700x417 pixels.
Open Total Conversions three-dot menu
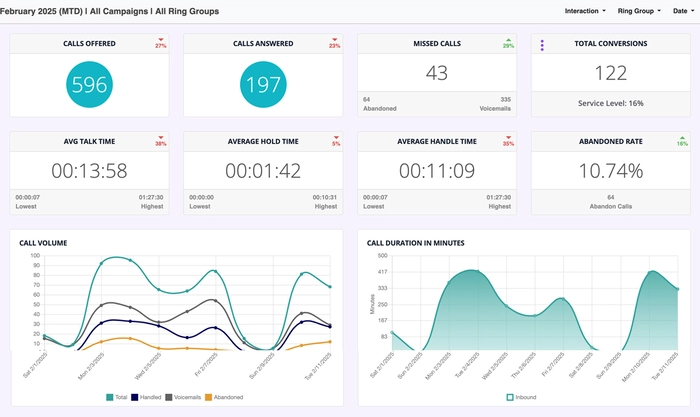(x=542, y=45)
